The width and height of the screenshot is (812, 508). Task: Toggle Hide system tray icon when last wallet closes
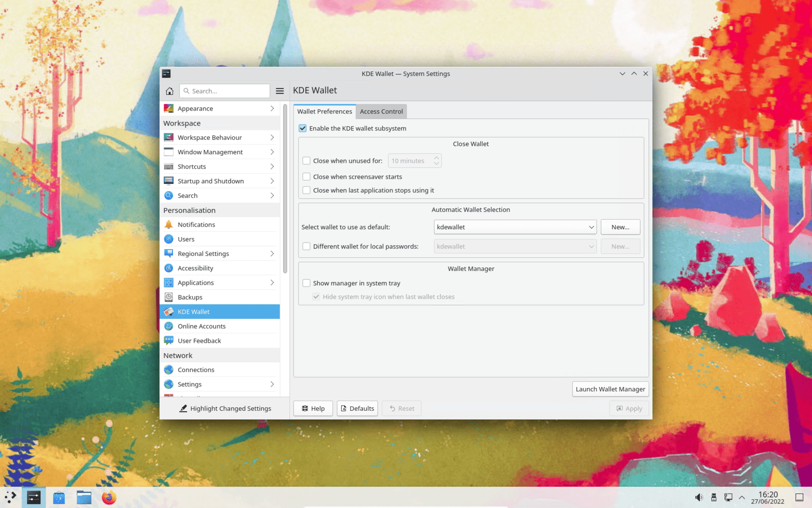click(x=316, y=297)
